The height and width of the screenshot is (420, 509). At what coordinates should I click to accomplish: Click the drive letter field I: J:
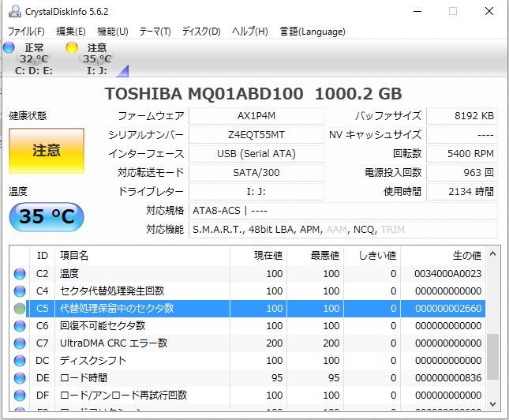click(x=256, y=191)
